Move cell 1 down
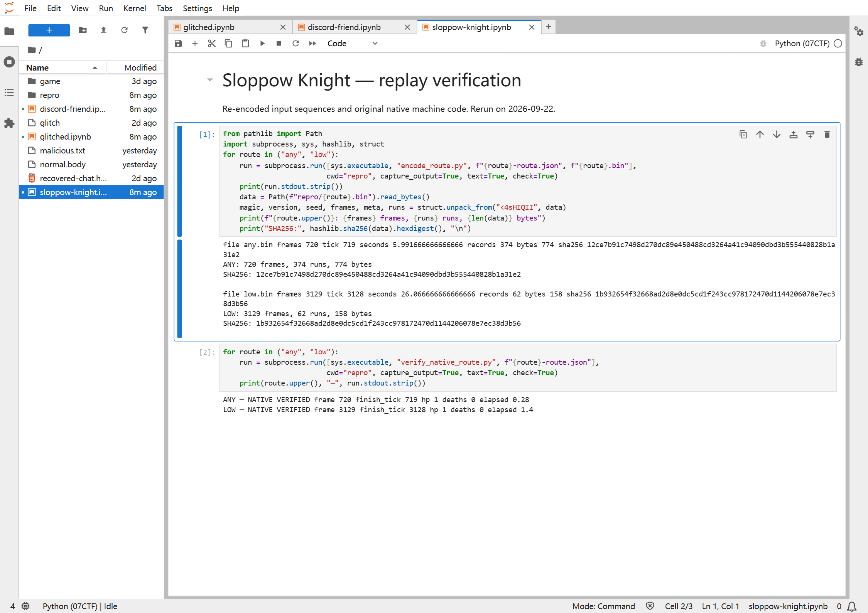 click(777, 135)
